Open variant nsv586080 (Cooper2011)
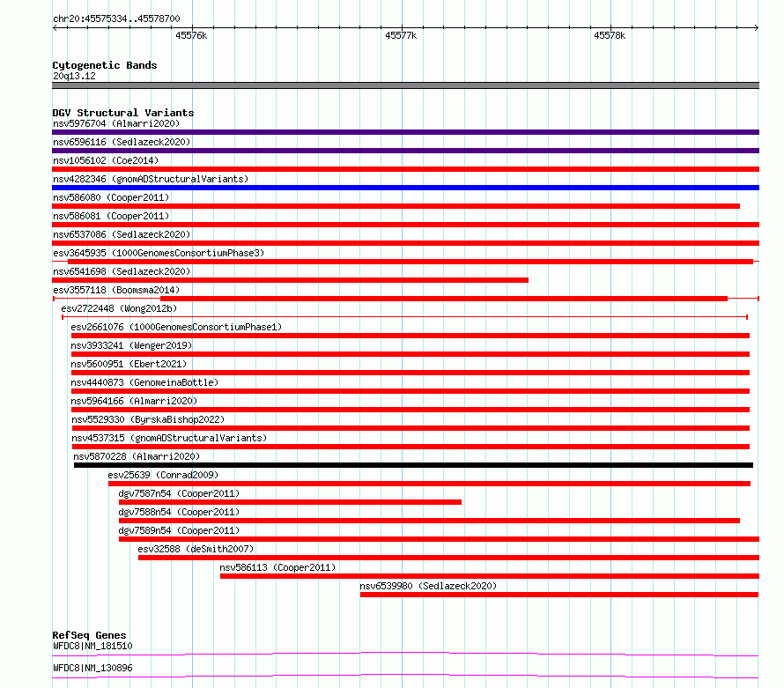This screenshot has height=688, width=784. pos(111,197)
